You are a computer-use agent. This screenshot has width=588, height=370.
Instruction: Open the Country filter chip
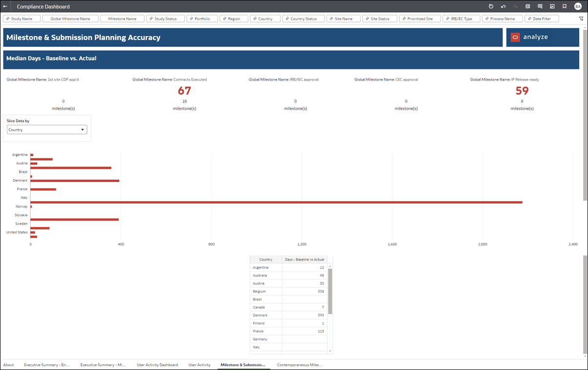tap(265, 18)
